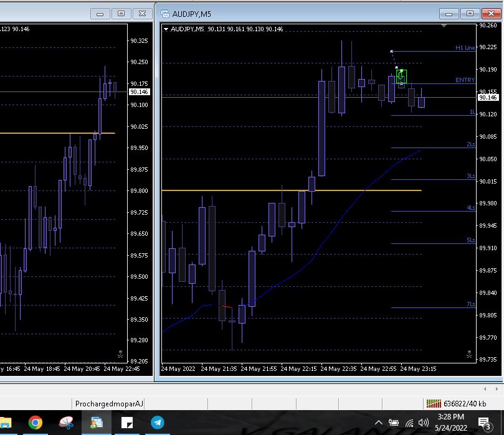Image resolution: width=504 pixels, height=435 pixels.
Task: Close the AUDJPY,M5 chart window
Action: 491,14
